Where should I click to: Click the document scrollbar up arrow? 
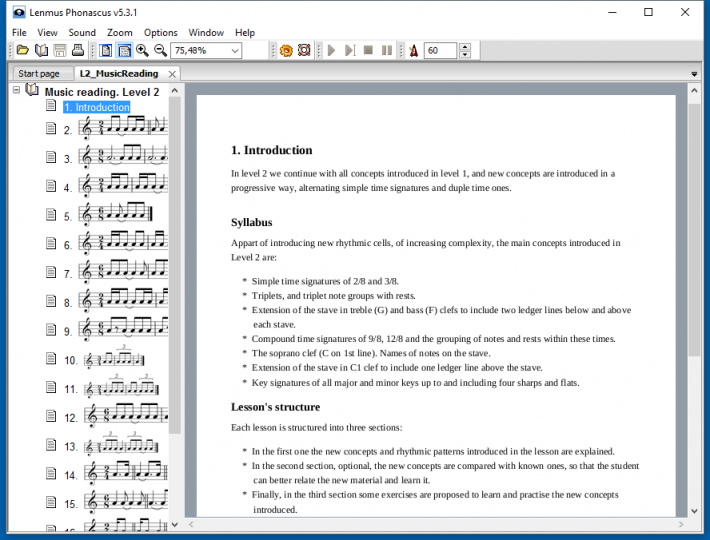694,91
